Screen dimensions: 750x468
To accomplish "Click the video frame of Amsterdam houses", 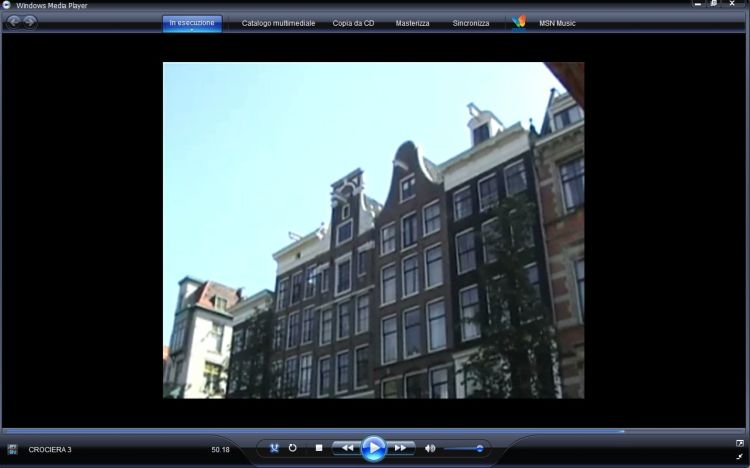I will (x=374, y=230).
